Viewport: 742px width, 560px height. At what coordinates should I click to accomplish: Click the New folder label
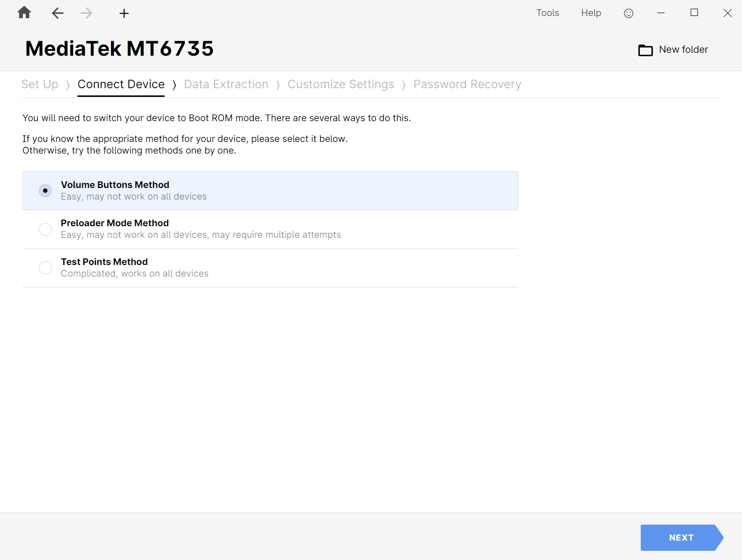click(683, 49)
